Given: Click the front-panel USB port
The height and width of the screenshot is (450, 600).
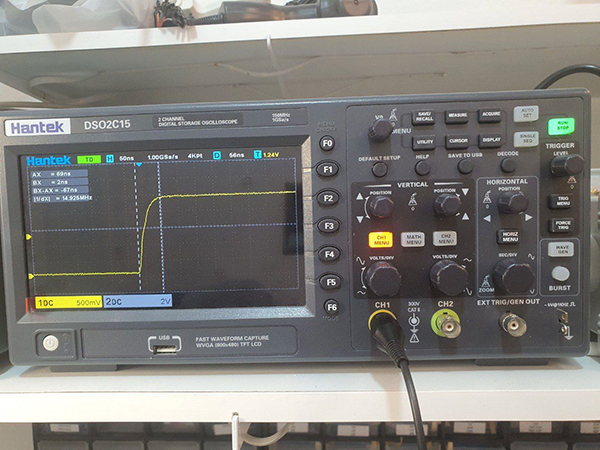Looking at the screenshot, I should tap(166, 344).
